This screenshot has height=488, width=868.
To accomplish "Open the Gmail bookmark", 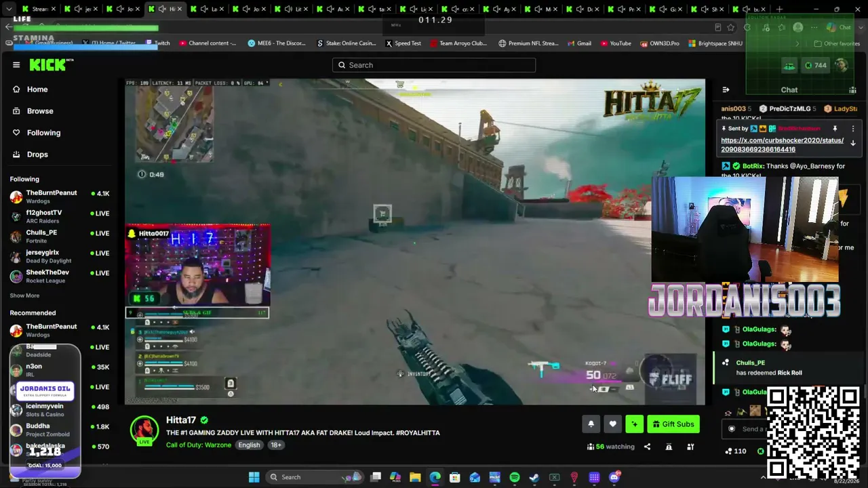I will click(579, 43).
